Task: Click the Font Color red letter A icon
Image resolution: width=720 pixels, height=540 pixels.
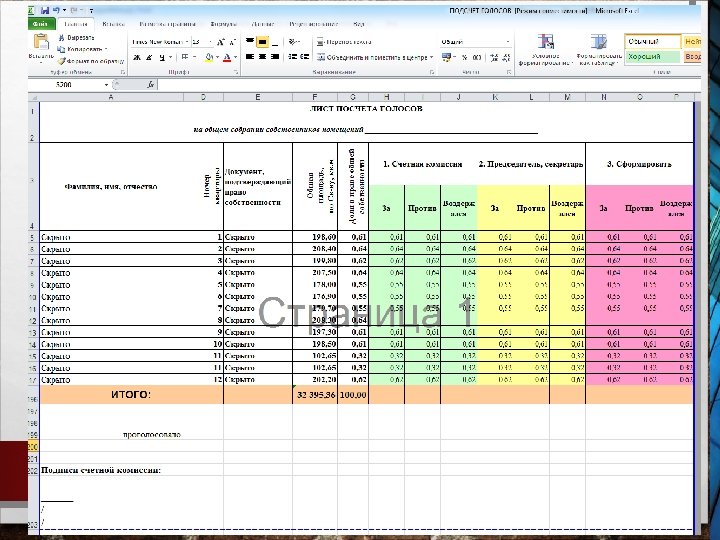Action: pyautogui.click(x=227, y=57)
